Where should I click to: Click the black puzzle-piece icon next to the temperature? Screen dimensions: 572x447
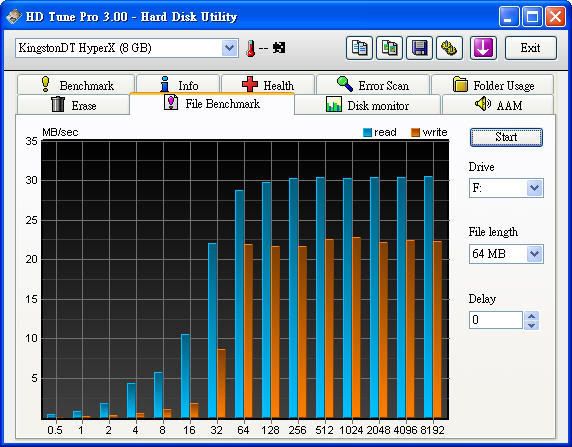279,48
